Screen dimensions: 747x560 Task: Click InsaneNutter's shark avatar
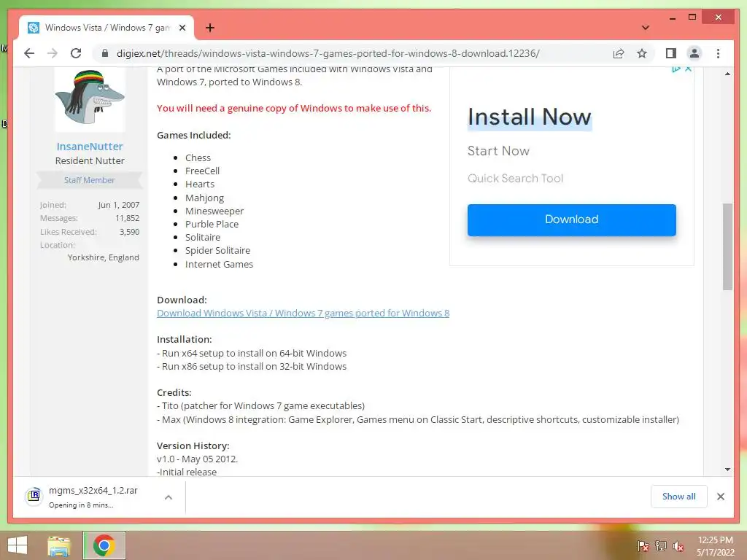[x=90, y=98]
